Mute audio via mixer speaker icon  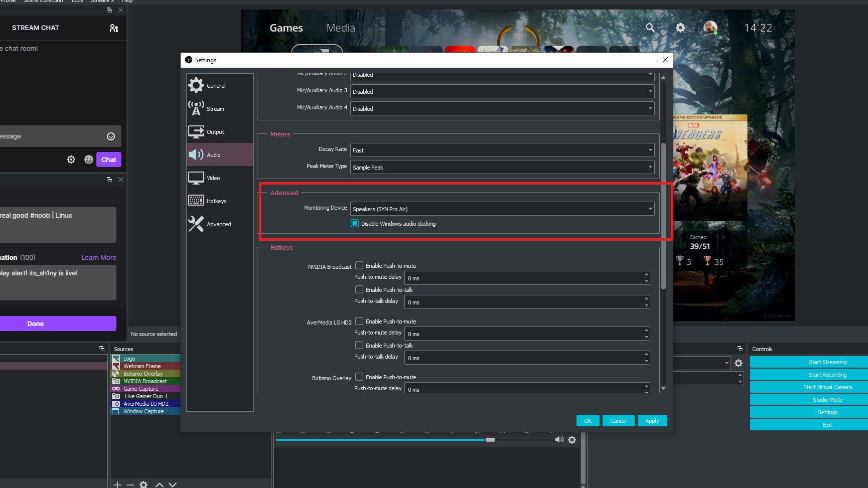click(559, 440)
